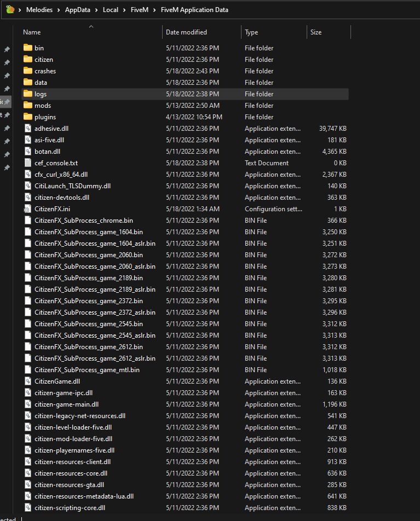Screen dimensions: 420x521
Task: Select the CitizenFX_SubProcess_game_1604.bin file name
Action: pos(89,232)
